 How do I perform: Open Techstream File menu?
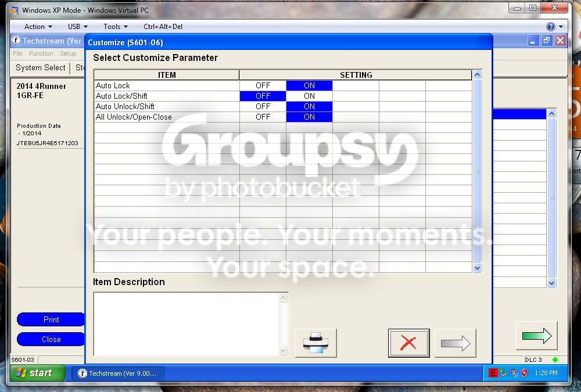17,53
